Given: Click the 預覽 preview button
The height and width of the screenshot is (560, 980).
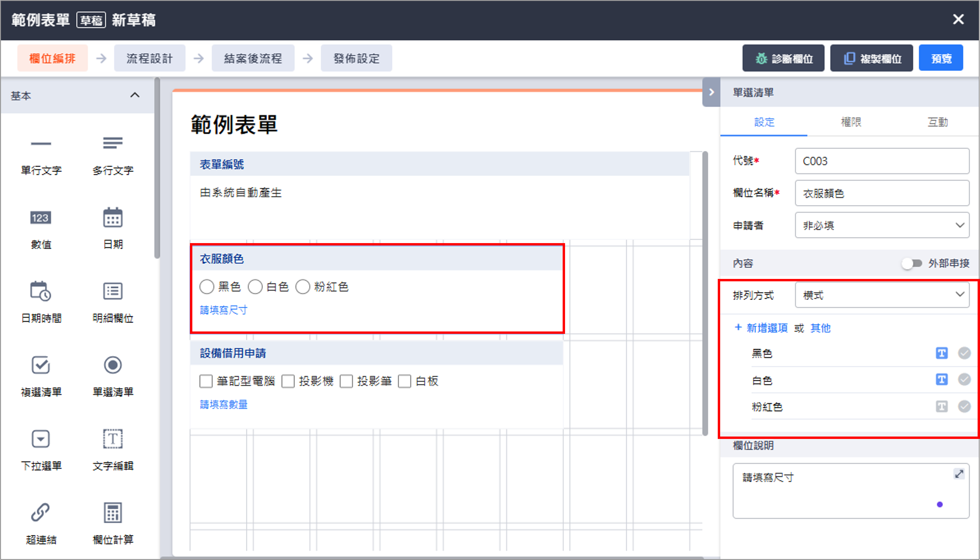Looking at the screenshot, I should 940,59.
